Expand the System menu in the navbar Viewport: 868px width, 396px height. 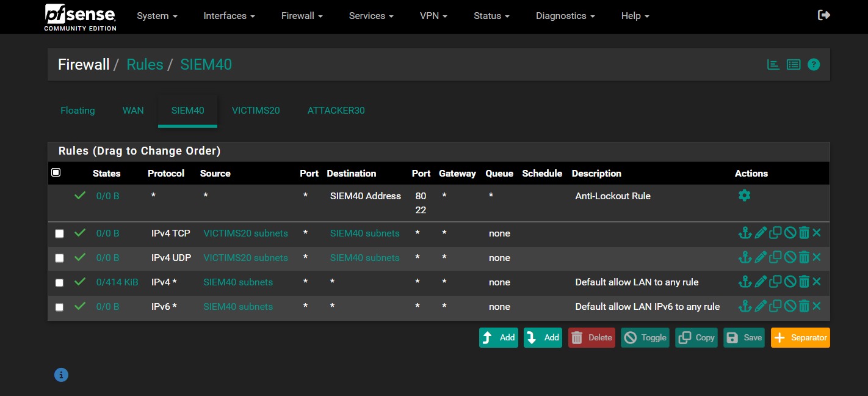pos(157,16)
